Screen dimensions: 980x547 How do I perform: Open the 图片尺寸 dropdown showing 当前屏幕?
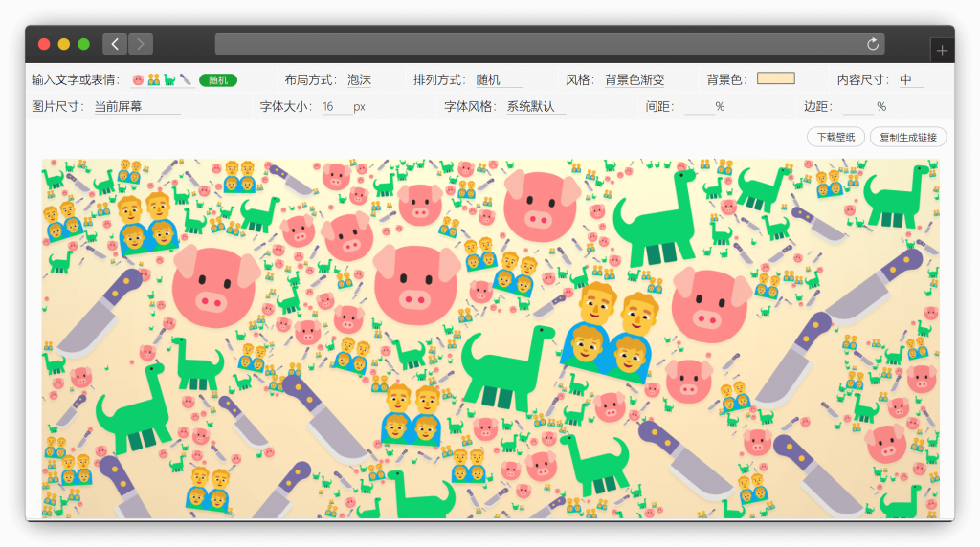(137, 107)
